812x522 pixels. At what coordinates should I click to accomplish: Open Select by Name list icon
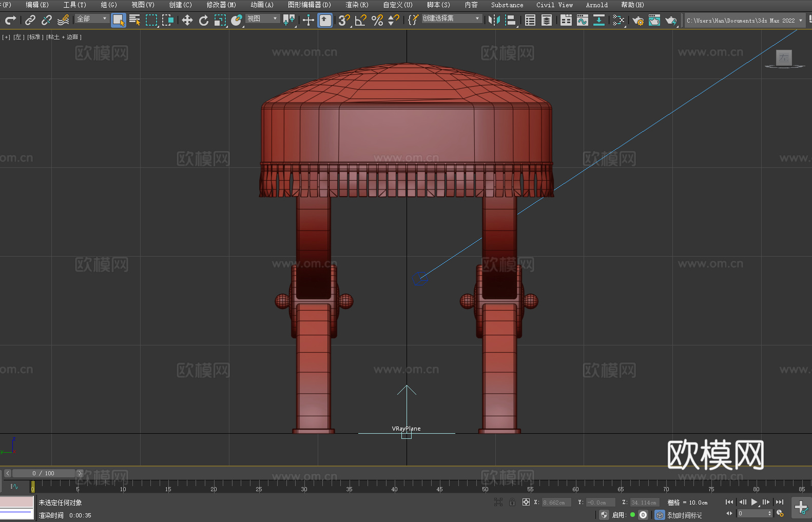click(x=135, y=20)
